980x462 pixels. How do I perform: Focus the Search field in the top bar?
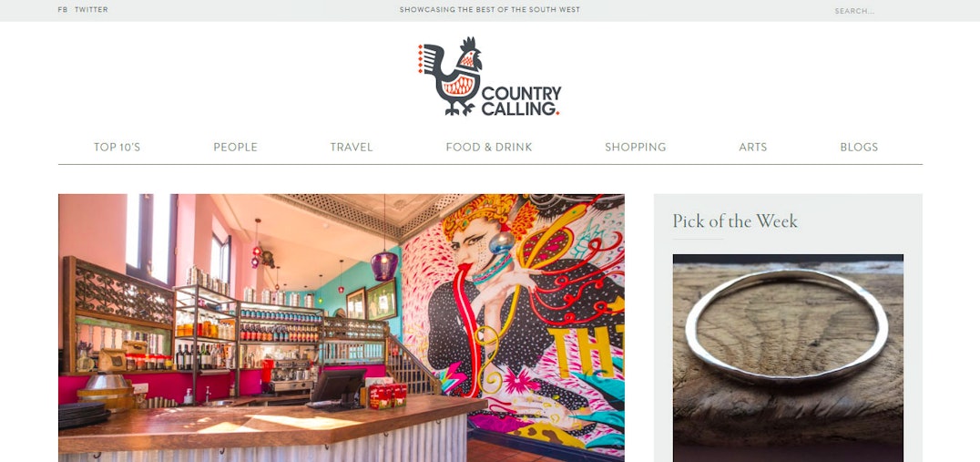pos(875,11)
